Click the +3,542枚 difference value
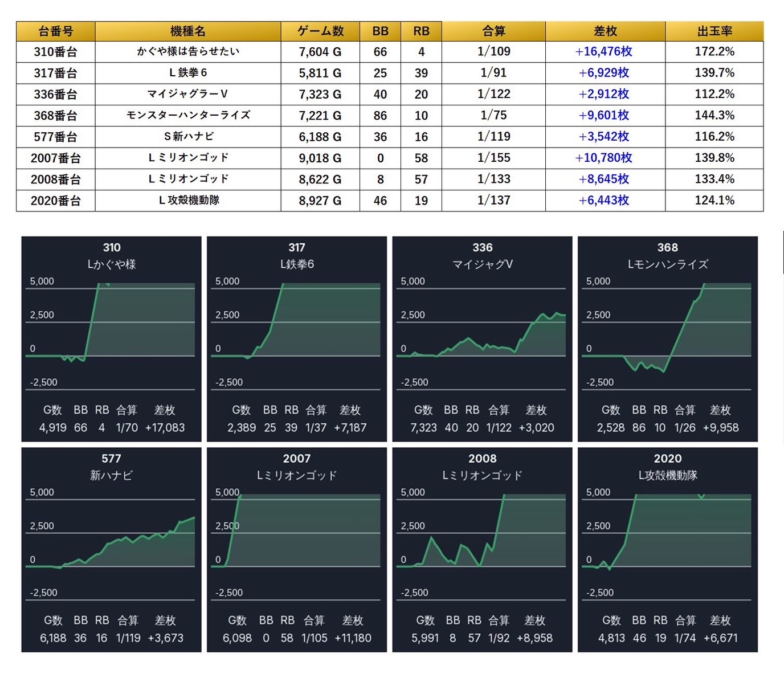Viewport: 784px width, 678px height. (x=604, y=136)
